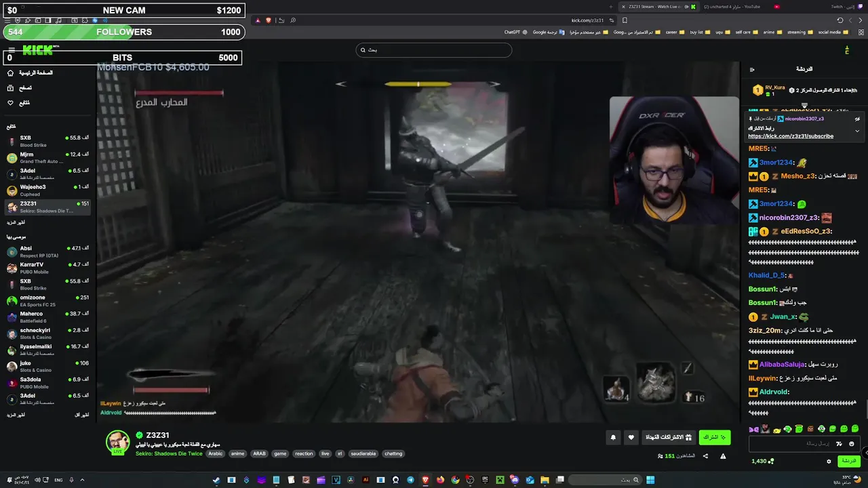This screenshot has width=868, height=488.
Task: Open the kick.com/z3z31/subscribe link
Action: coord(791,136)
